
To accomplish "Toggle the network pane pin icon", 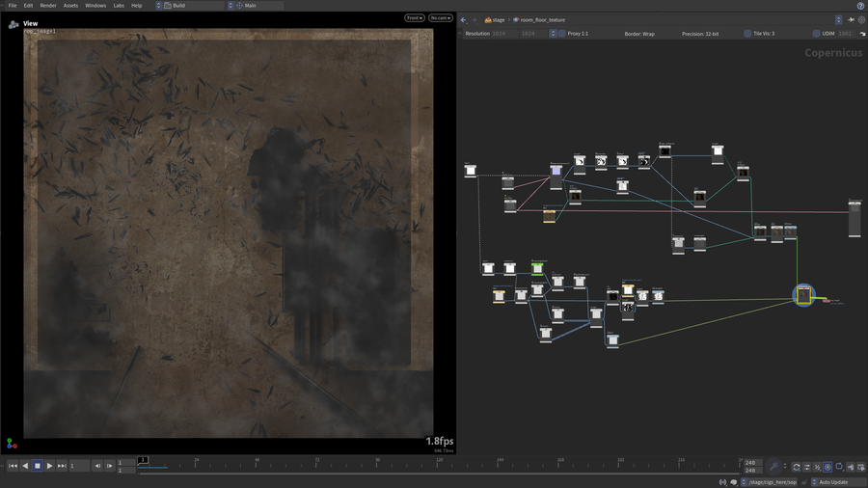I will tap(851, 20).
